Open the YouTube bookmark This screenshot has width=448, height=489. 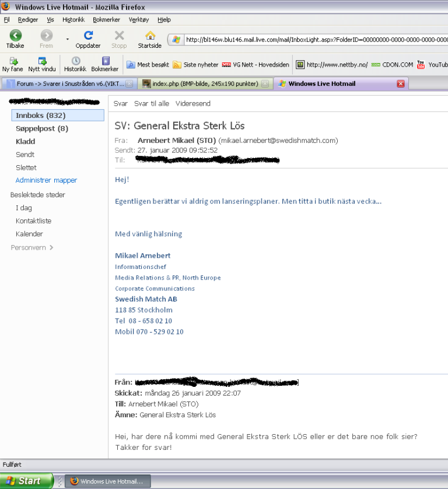(x=432, y=65)
